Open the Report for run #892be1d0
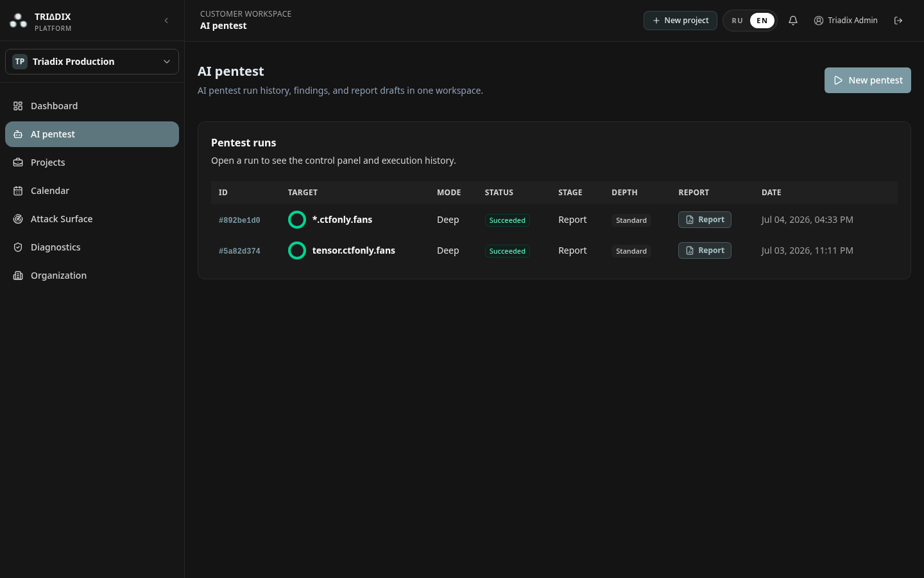Screen dimensions: 924x578 click(x=705, y=220)
